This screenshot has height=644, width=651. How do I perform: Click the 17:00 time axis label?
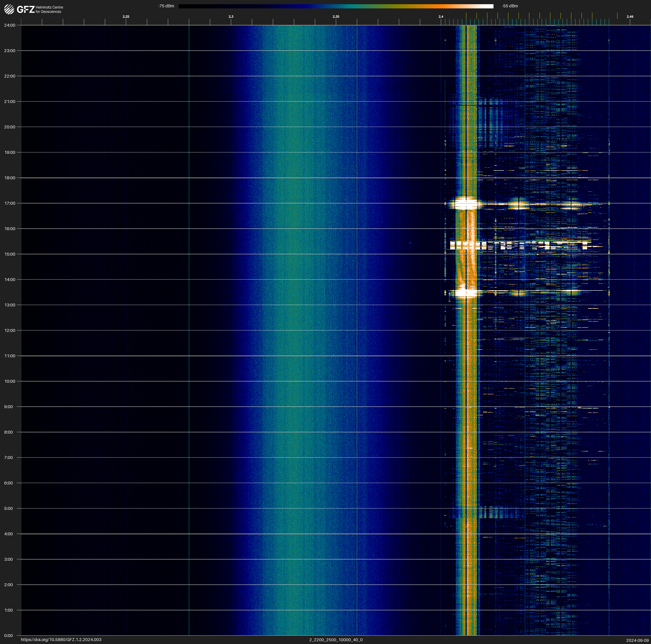click(x=10, y=203)
